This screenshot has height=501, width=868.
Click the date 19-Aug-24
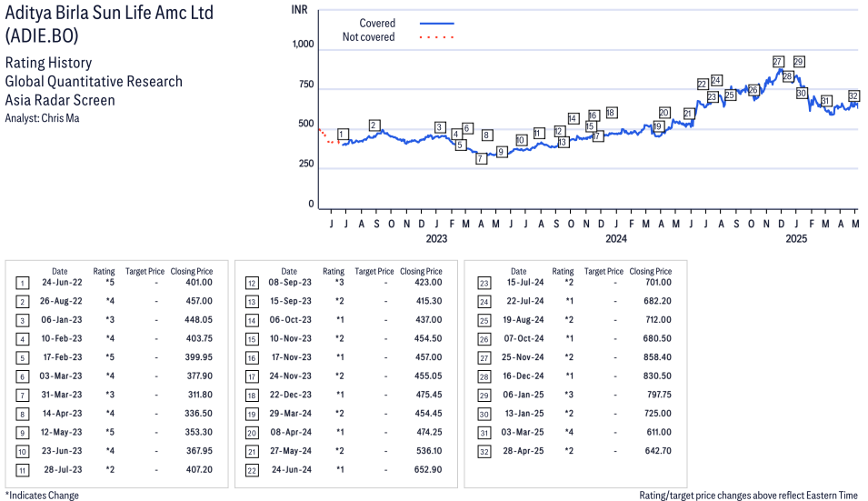524,320
